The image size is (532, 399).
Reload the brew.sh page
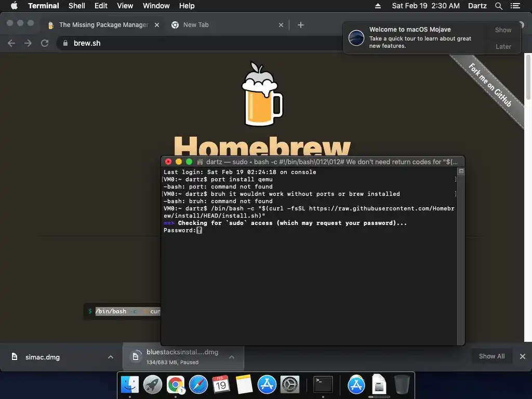(45, 43)
